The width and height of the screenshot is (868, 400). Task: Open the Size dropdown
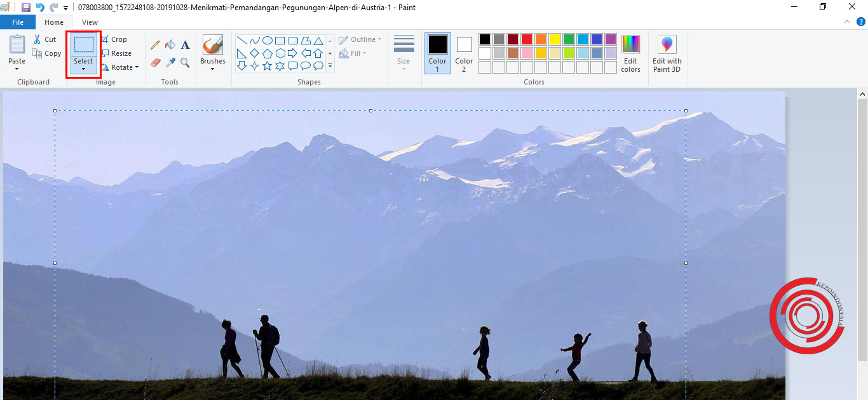coord(403,53)
